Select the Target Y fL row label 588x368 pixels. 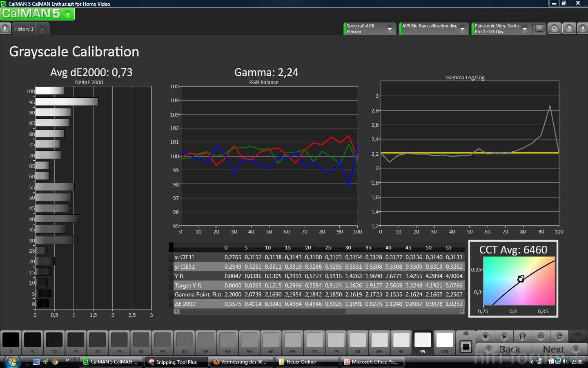pos(188,285)
